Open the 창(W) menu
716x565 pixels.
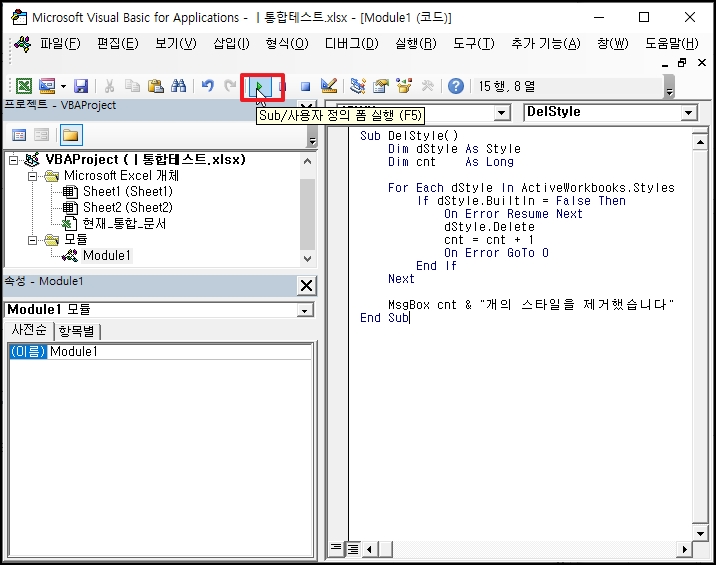613,43
